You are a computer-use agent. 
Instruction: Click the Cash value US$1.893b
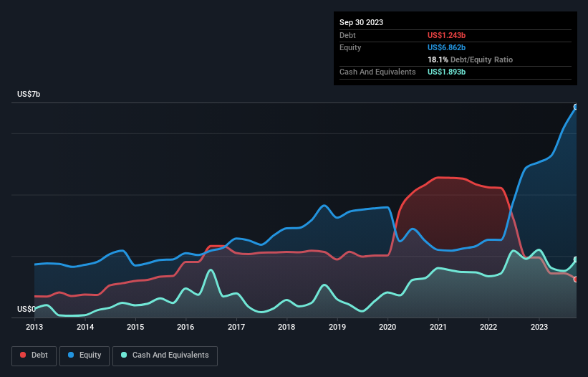click(446, 72)
